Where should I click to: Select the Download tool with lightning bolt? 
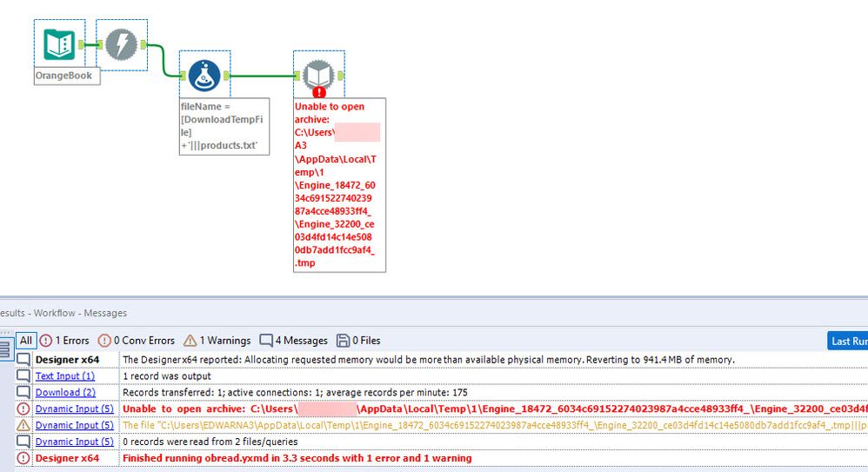(121, 44)
